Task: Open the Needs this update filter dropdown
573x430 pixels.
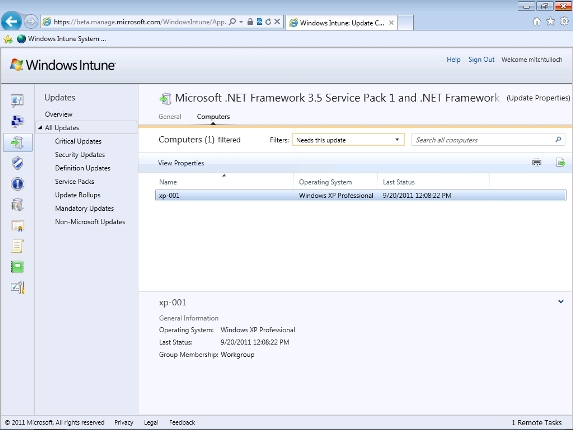Action: (x=348, y=140)
